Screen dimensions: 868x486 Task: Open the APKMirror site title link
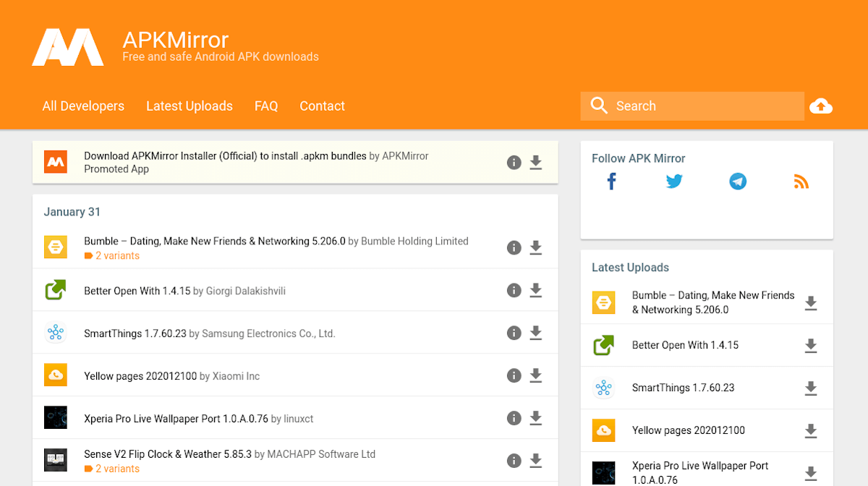click(176, 40)
